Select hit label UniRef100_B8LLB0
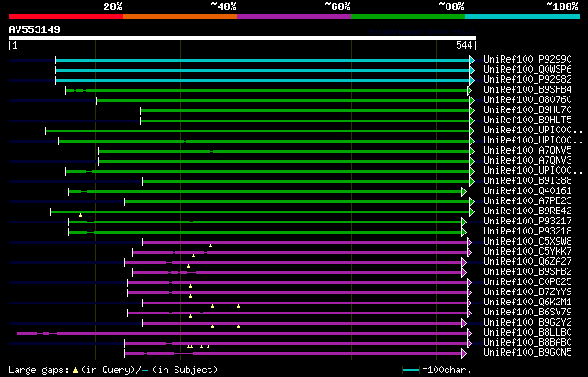Image resolution: width=588 pixels, height=377 pixels. [527, 333]
